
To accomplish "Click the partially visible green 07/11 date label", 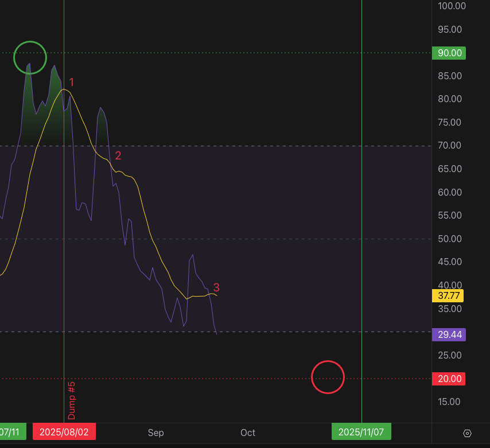I will [12, 432].
